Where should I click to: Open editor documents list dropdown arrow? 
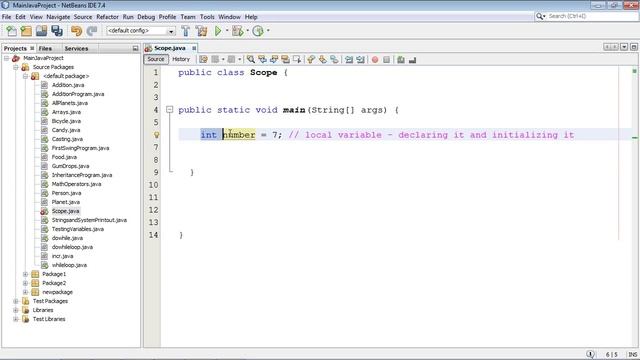[x=624, y=47]
